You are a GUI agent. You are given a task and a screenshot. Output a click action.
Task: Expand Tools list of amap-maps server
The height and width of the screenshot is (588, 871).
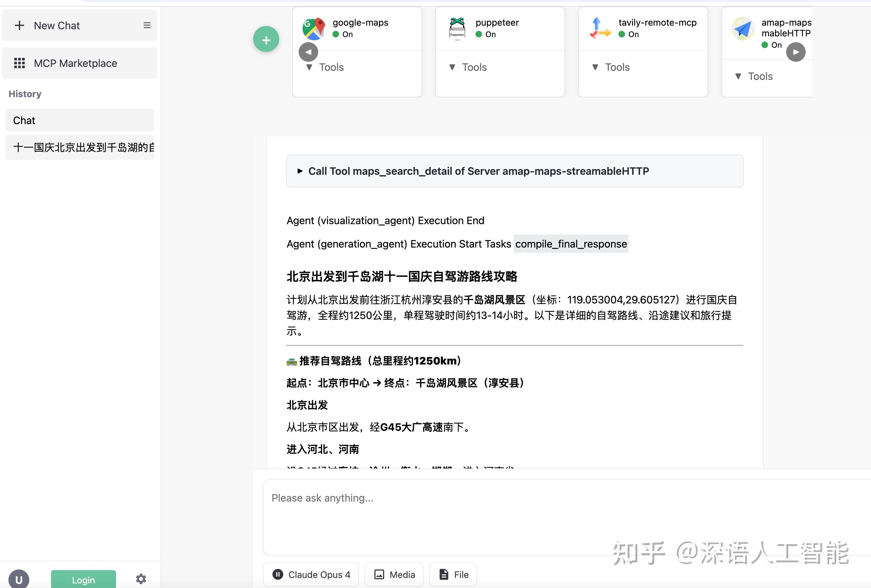(x=753, y=76)
